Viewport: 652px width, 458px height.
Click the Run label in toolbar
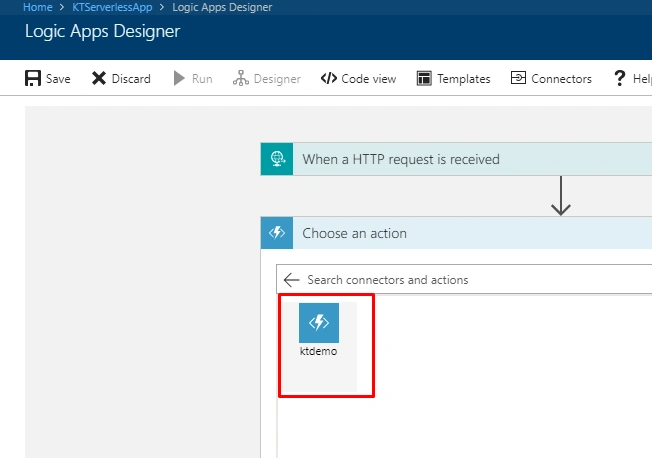tap(202, 79)
